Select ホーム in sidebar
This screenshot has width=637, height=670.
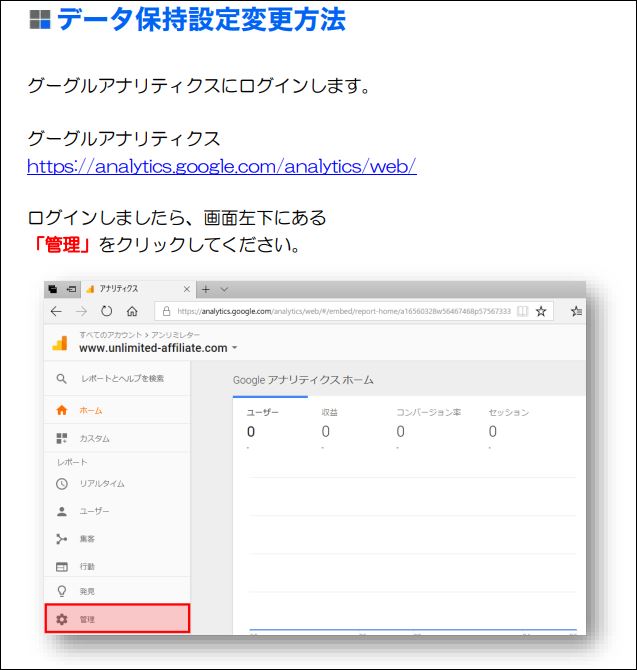pos(117,410)
